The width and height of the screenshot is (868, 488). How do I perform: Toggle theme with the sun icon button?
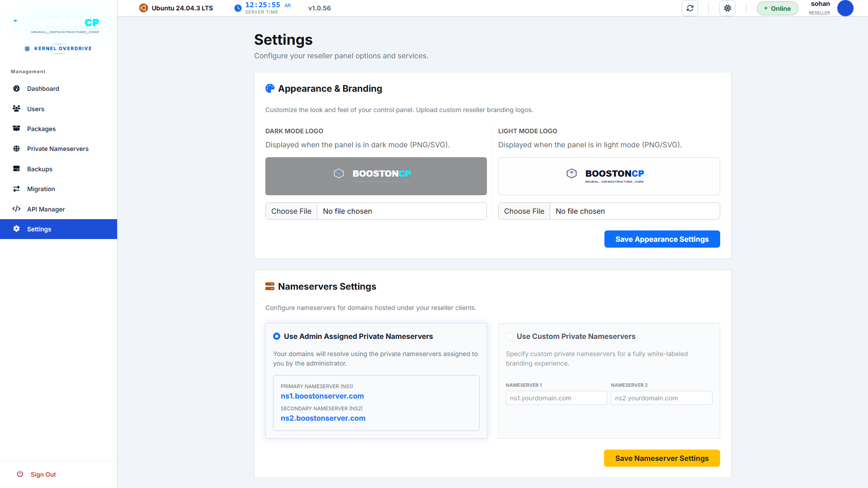(x=727, y=8)
